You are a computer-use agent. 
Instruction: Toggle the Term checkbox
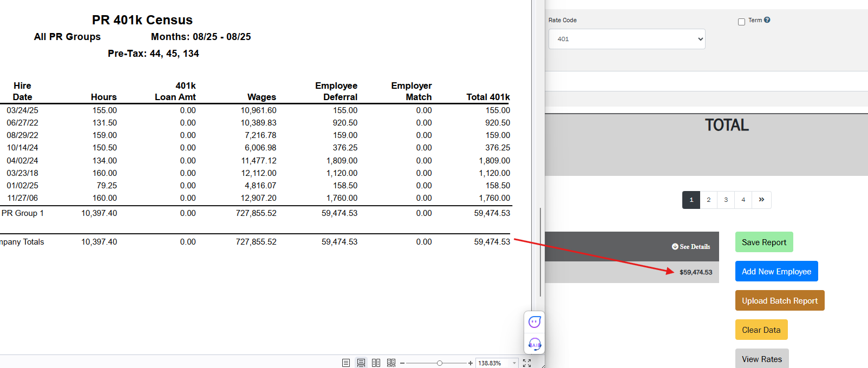pos(741,22)
